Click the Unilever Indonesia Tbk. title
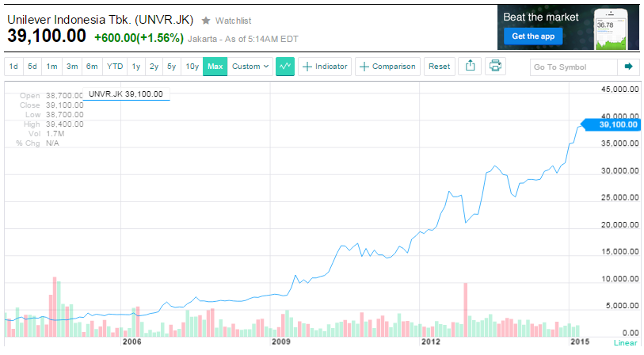This screenshot has width=644, height=355. pyautogui.click(x=101, y=20)
